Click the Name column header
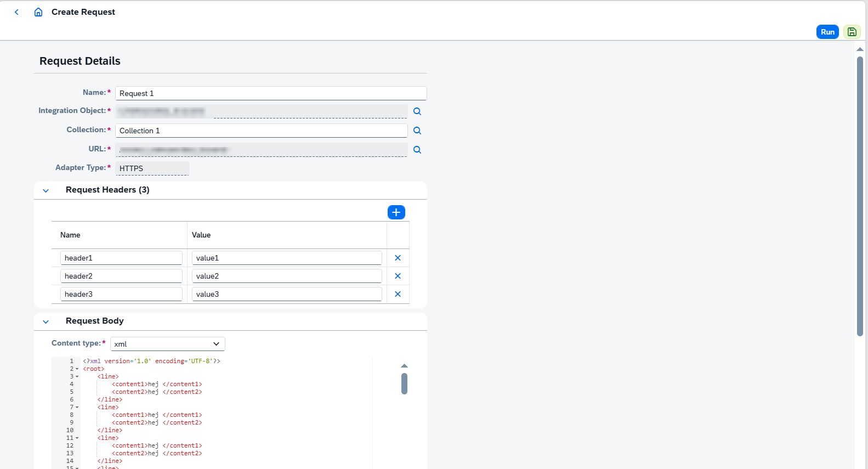The height and width of the screenshot is (469, 868). click(70, 235)
